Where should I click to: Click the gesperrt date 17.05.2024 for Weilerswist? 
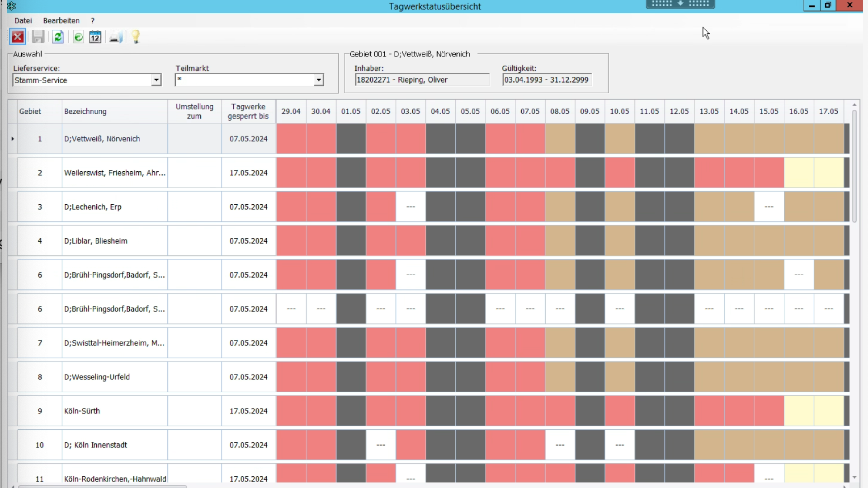(x=248, y=172)
